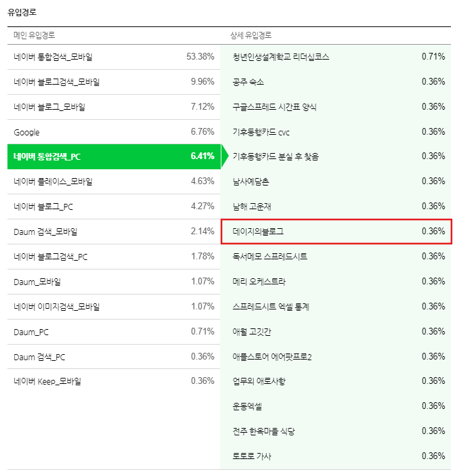Select 네이버 블로그_PC row
Viewport: 455px width, 476px height.
coord(114,207)
